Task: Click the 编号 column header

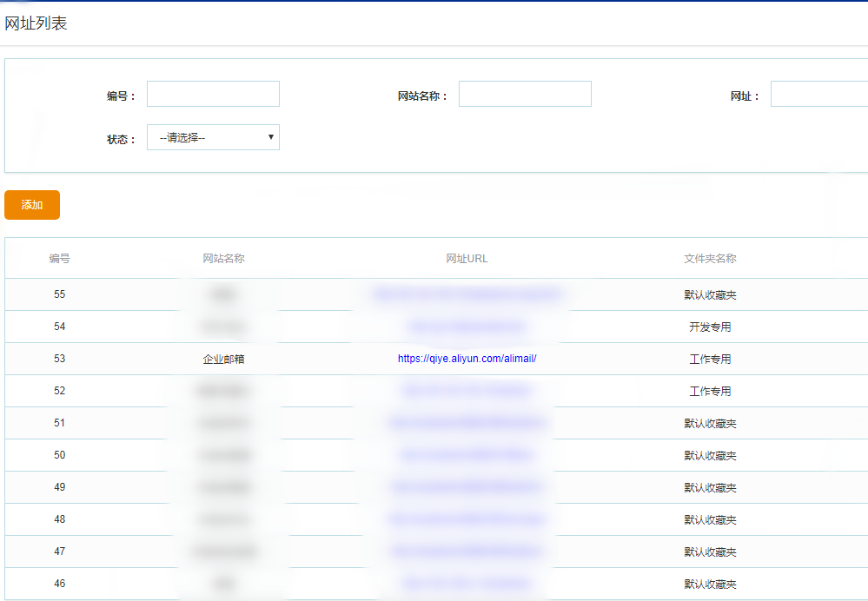Action: click(x=59, y=259)
